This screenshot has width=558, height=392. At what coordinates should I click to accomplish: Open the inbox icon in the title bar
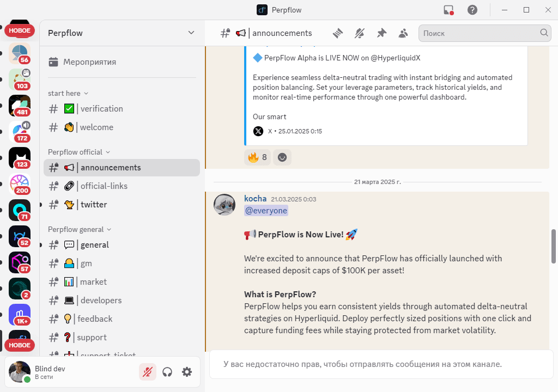tap(449, 10)
